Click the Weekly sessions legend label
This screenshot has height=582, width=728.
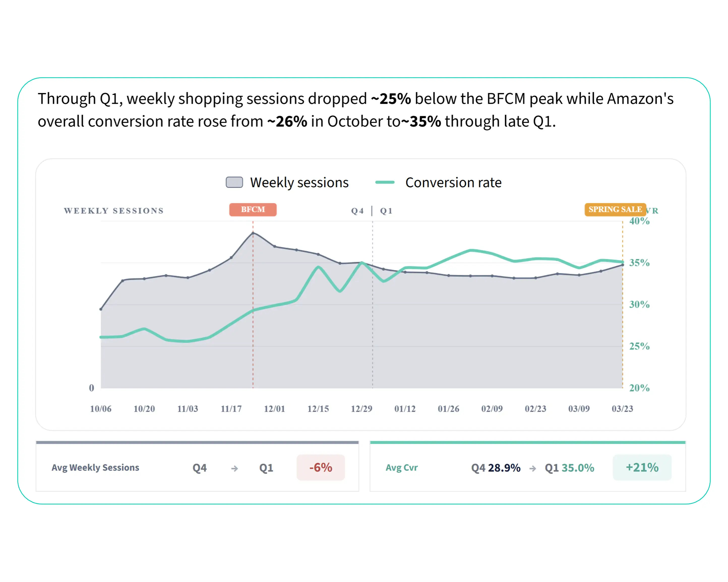pos(299,182)
